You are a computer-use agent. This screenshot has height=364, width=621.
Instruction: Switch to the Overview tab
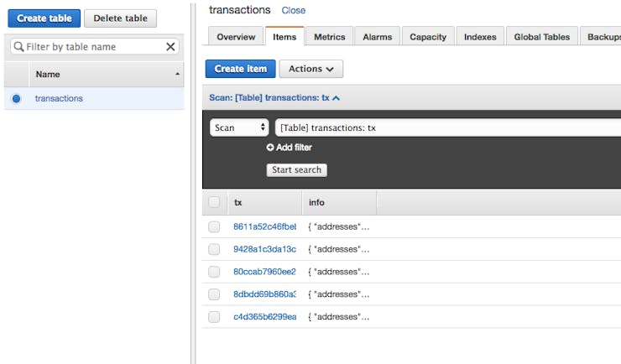pyautogui.click(x=236, y=37)
